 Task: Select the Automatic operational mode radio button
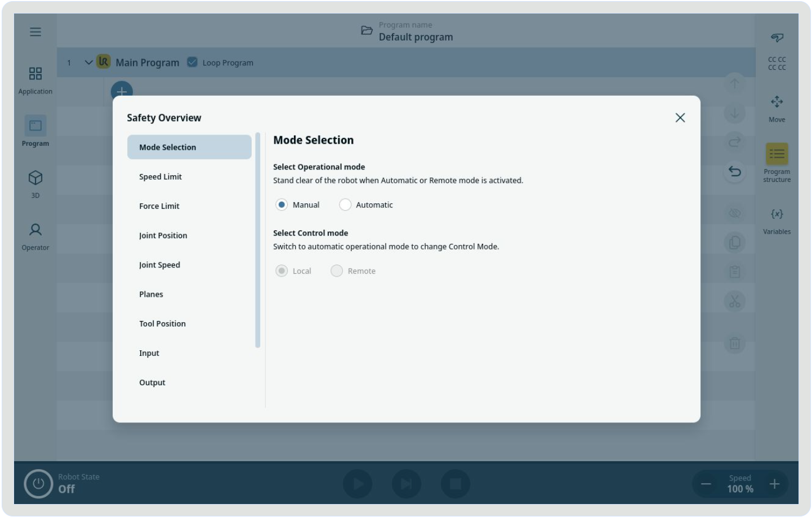pos(345,205)
